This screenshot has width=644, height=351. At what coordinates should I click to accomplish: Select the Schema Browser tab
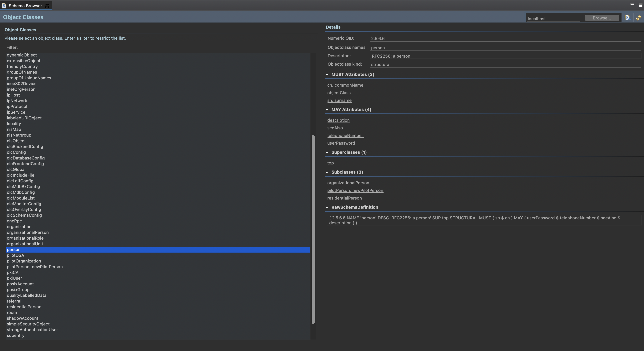coord(25,6)
